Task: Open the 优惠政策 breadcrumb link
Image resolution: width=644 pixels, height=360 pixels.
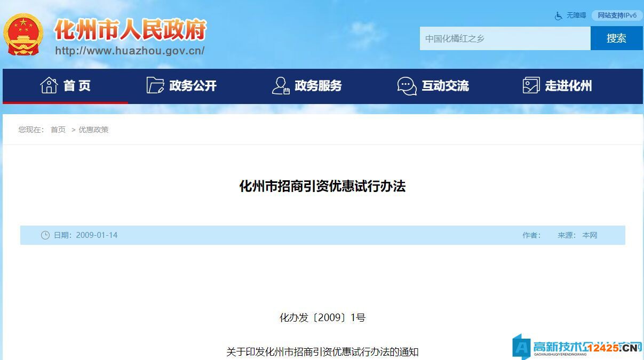Action: [x=93, y=130]
